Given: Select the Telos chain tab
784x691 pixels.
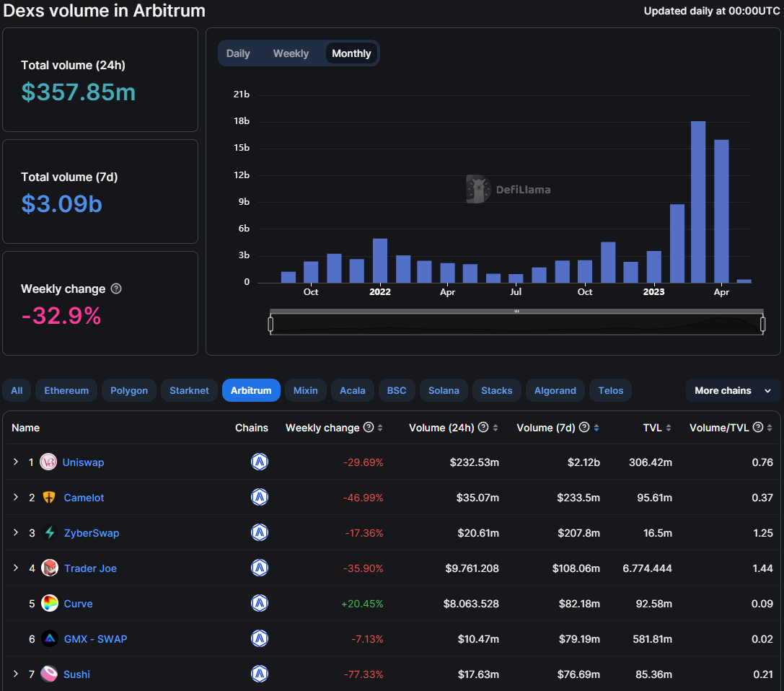Looking at the screenshot, I should coord(610,390).
